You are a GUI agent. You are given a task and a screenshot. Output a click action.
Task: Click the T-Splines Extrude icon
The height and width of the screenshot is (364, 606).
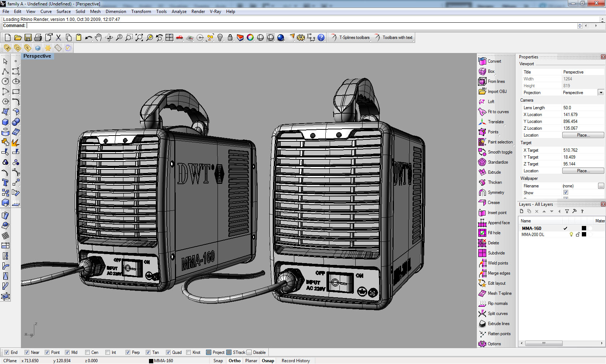pos(482,172)
